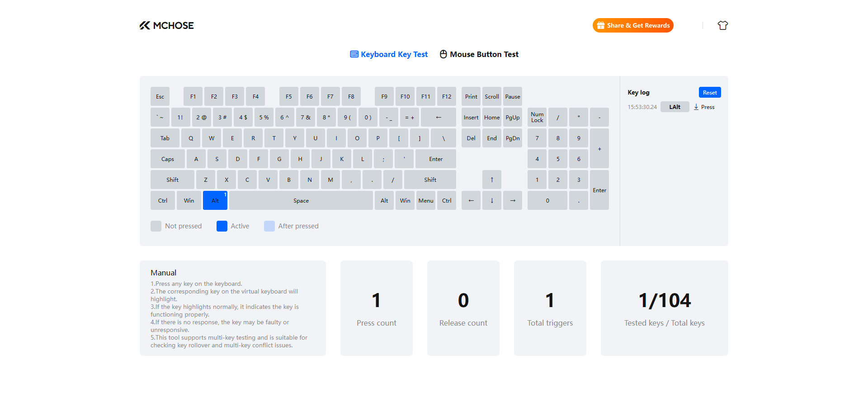Click the Print key

point(471,96)
